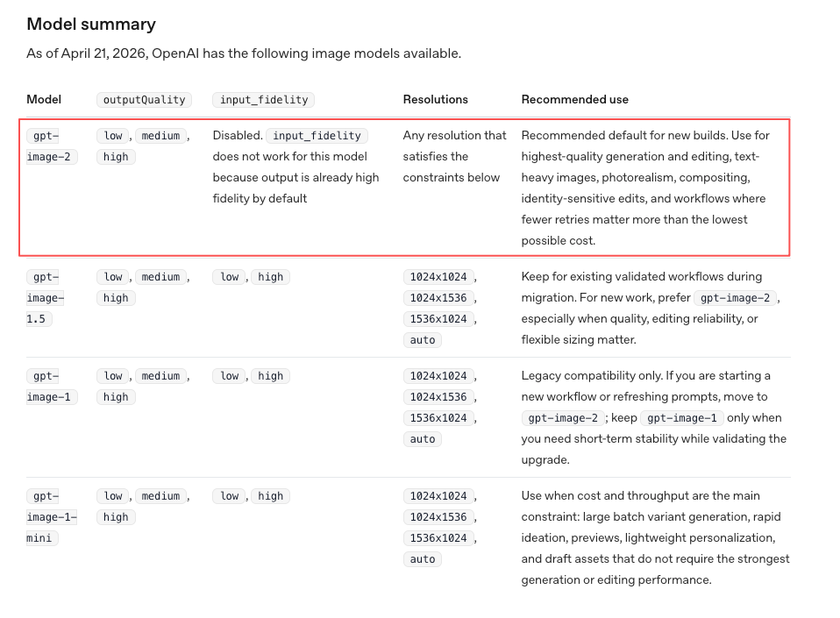Viewport: 840px width, 618px height.
Task: Click the gpt-image-1-mini model name cell
Action: [x=52, y=517]
